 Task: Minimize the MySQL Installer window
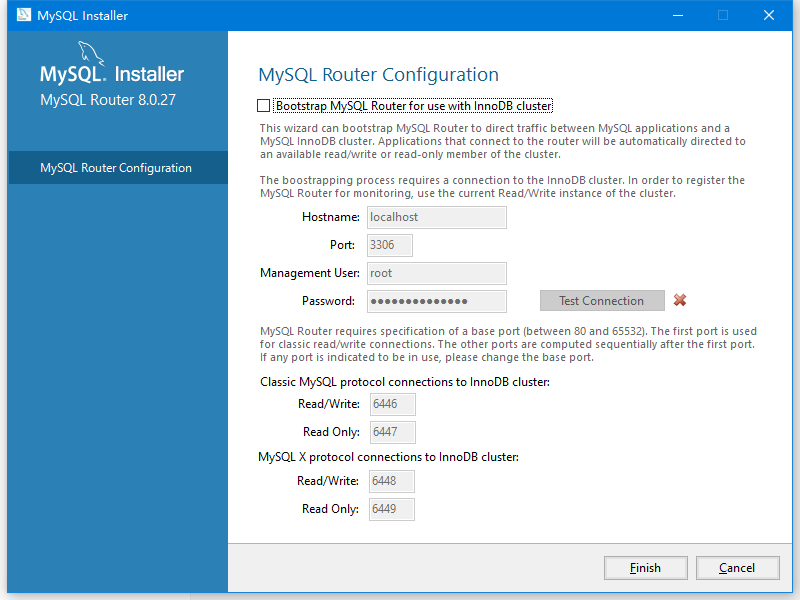tap(678, 15)
